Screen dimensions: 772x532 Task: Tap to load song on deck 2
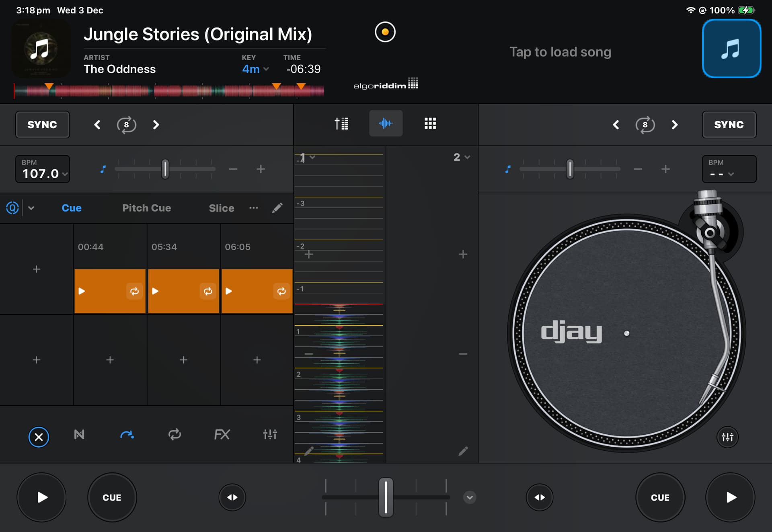[560, 52]
